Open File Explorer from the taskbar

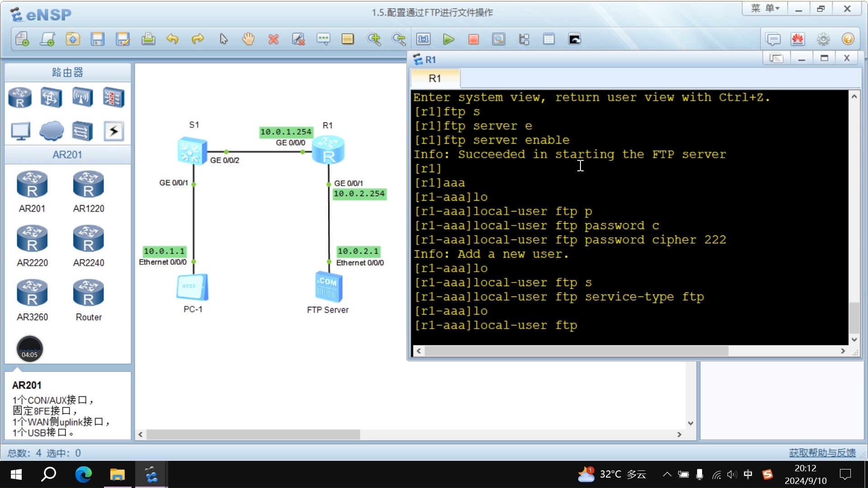pyautogui.click(x=117, y=474)
